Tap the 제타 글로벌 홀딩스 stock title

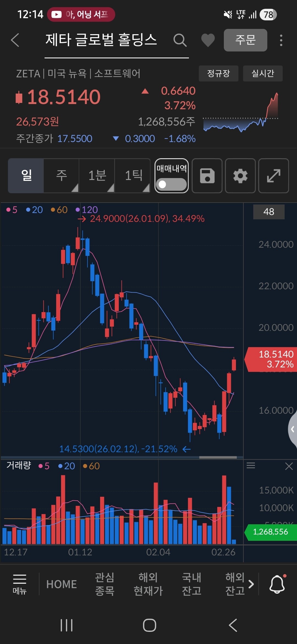[101, 40]
